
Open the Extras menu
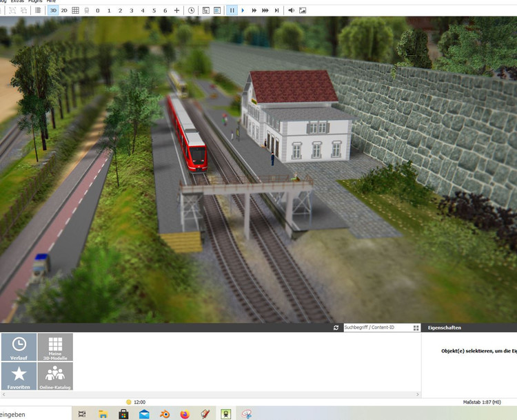pyautogui.click(x=17, y=1)
